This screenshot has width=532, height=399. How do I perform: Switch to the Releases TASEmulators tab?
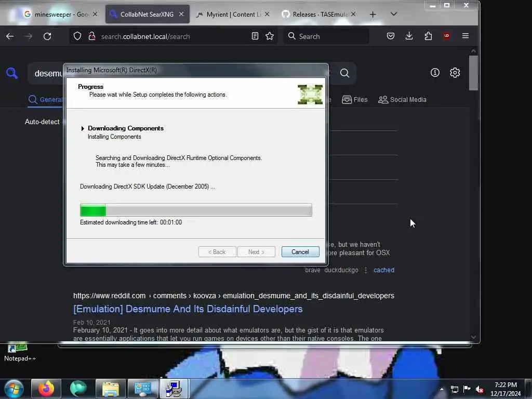coord(320,14)
